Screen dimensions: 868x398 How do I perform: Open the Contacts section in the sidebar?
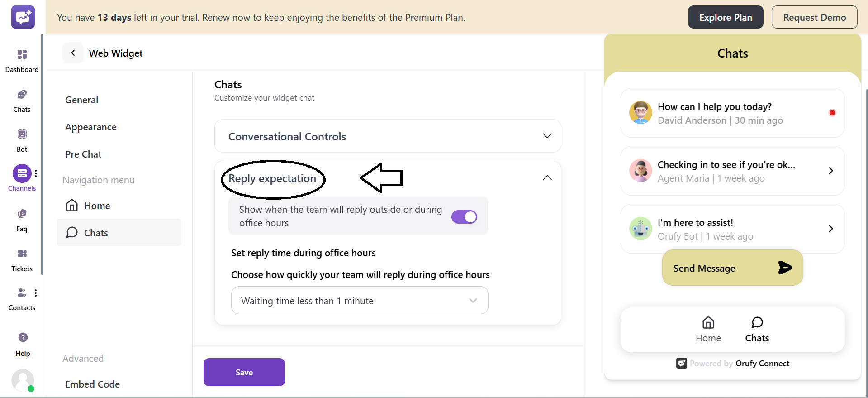pos(22,298)
